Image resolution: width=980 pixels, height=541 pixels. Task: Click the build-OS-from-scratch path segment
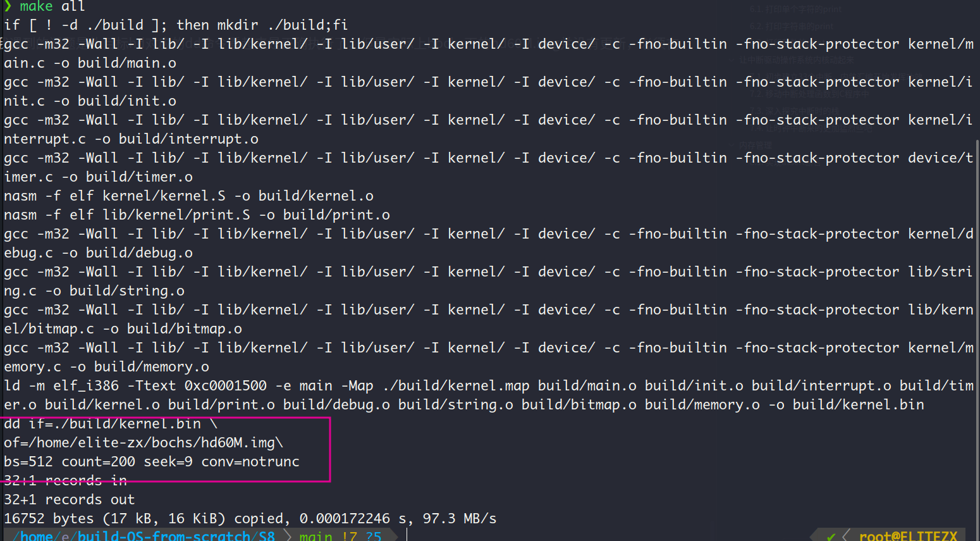point(164,536)
